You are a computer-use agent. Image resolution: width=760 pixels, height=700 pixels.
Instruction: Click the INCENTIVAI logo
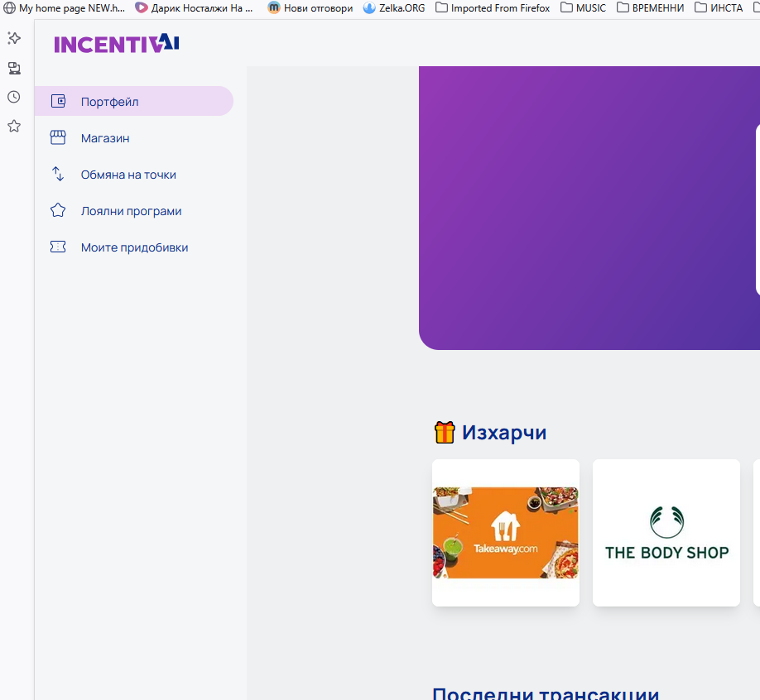(117, 43)
